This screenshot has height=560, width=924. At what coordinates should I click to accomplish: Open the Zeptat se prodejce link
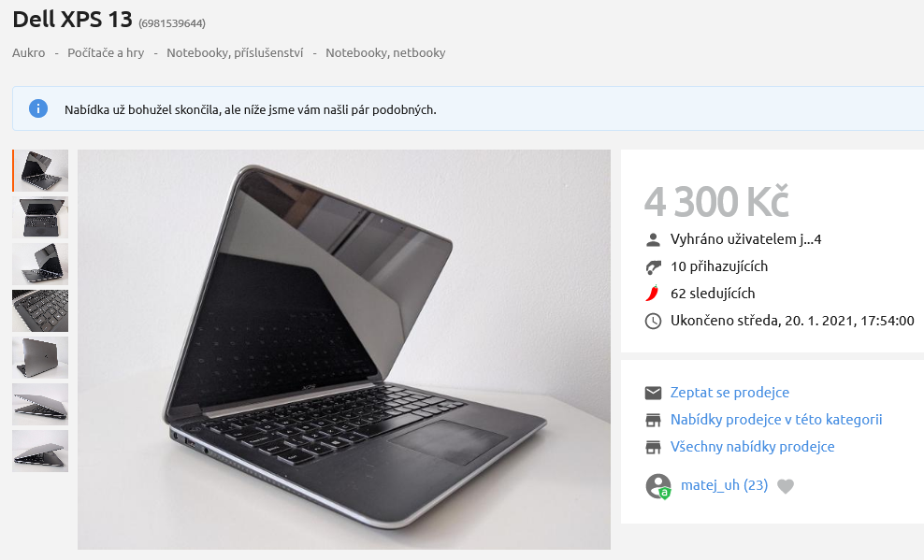pyautogui.click(x=729, y=393)
